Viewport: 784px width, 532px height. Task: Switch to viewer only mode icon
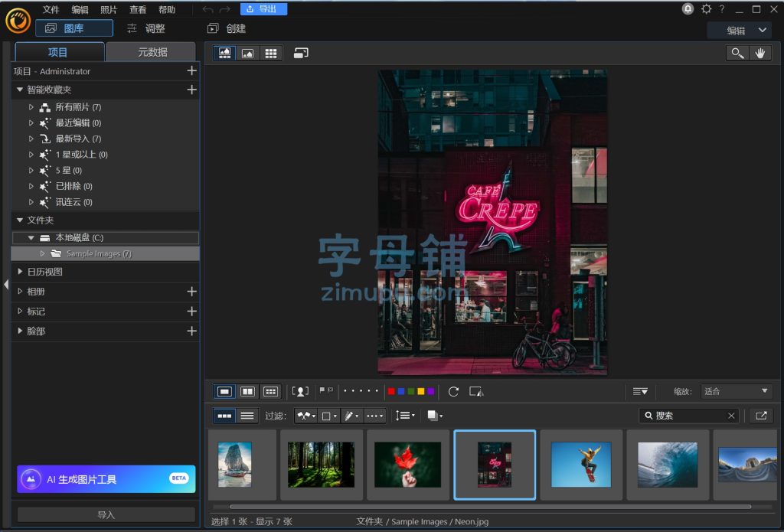[247, 53]
